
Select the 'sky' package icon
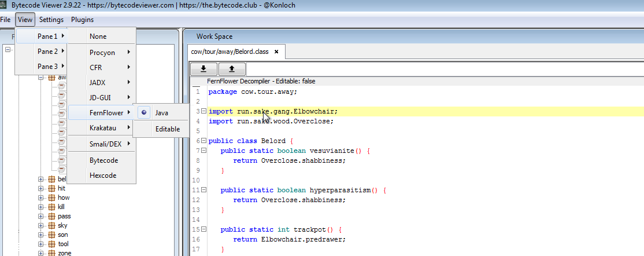click(51, 225)
